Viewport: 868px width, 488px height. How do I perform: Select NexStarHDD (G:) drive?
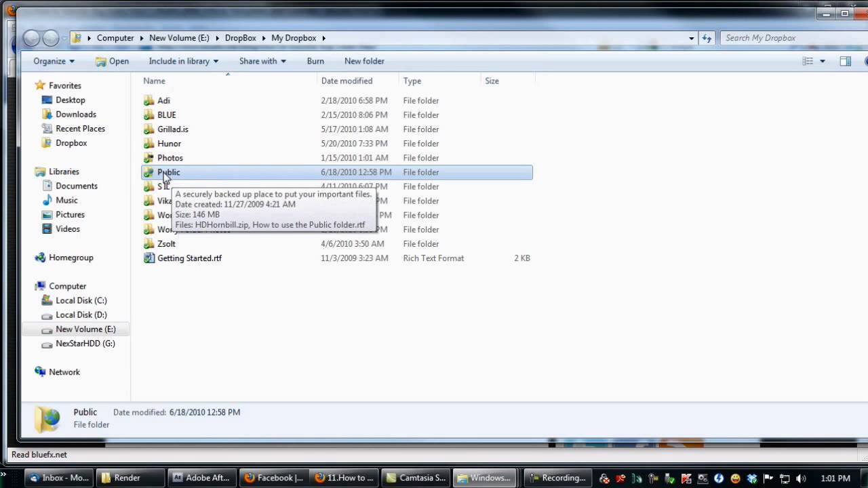[x=85, y=343]
